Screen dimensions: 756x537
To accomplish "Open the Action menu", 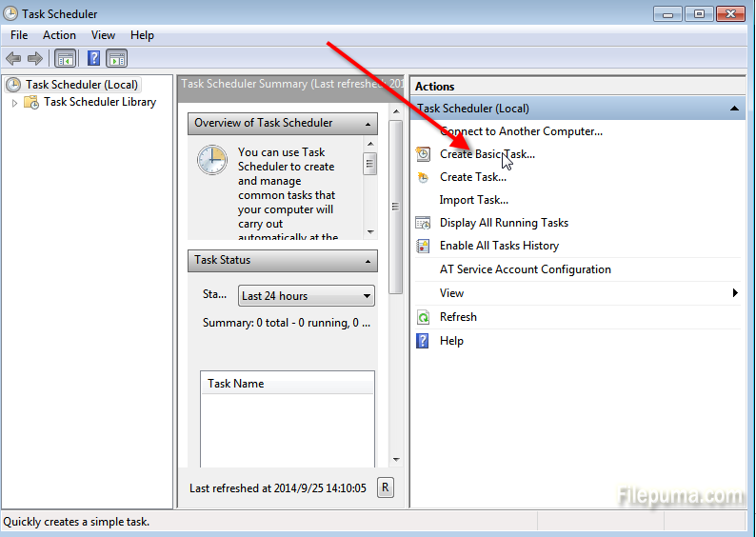I will tap(59, 35).
